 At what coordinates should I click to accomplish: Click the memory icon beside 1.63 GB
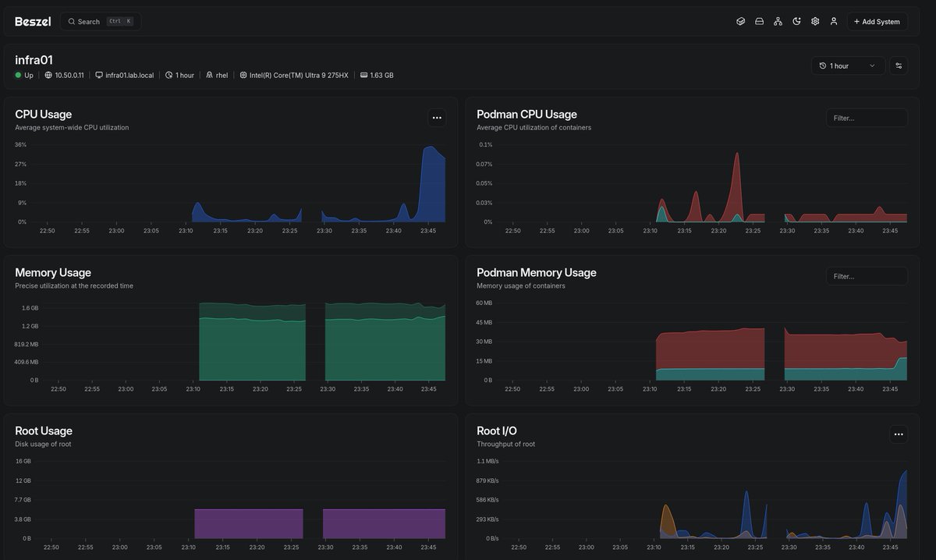click(363, 76)
